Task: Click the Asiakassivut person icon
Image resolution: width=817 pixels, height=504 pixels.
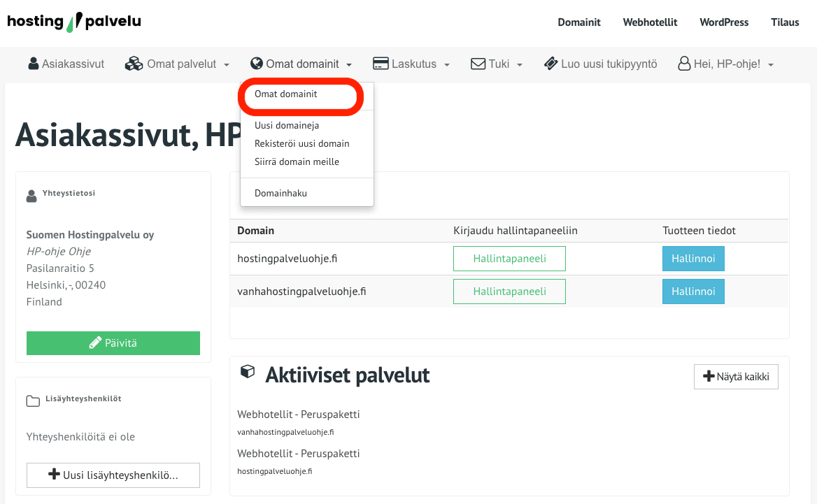Action: [32, 63]
